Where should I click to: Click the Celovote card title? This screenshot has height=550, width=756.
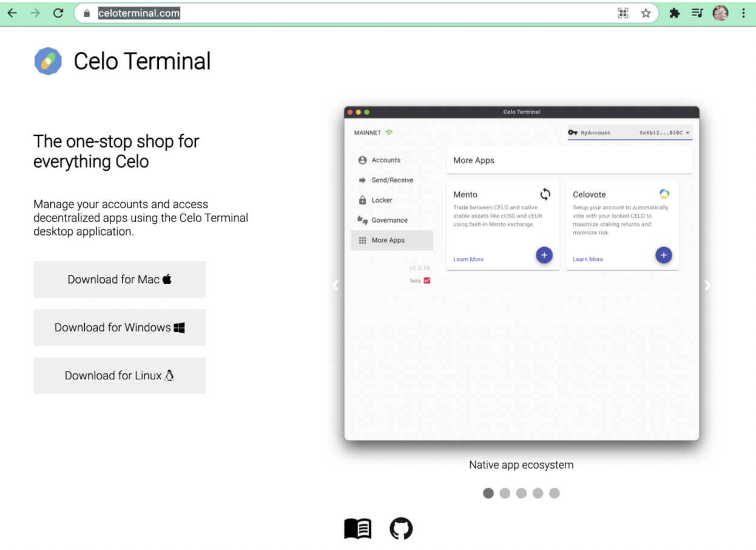tap(589, 195)
